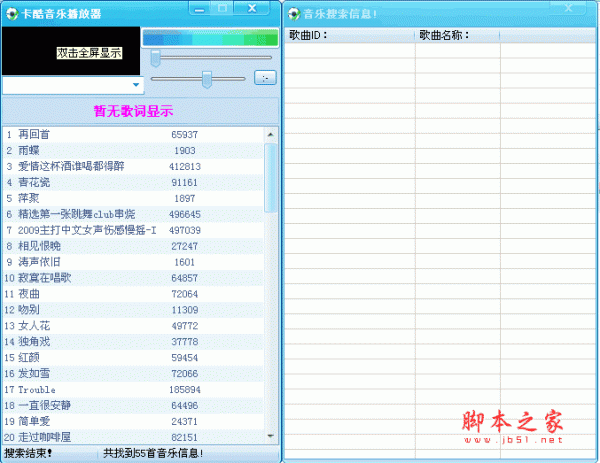Select song 17 Trouble
600x463 pixels.
click(133, 390)
